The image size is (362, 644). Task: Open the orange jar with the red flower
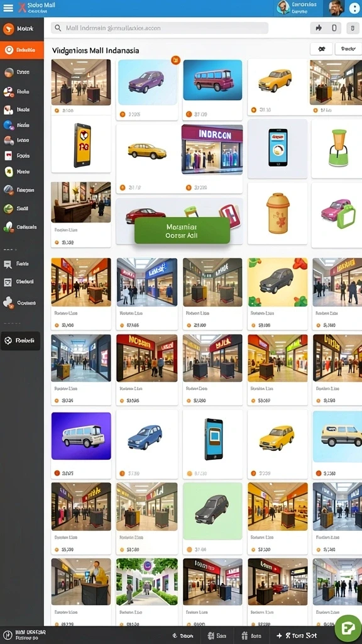coord(277,214)
